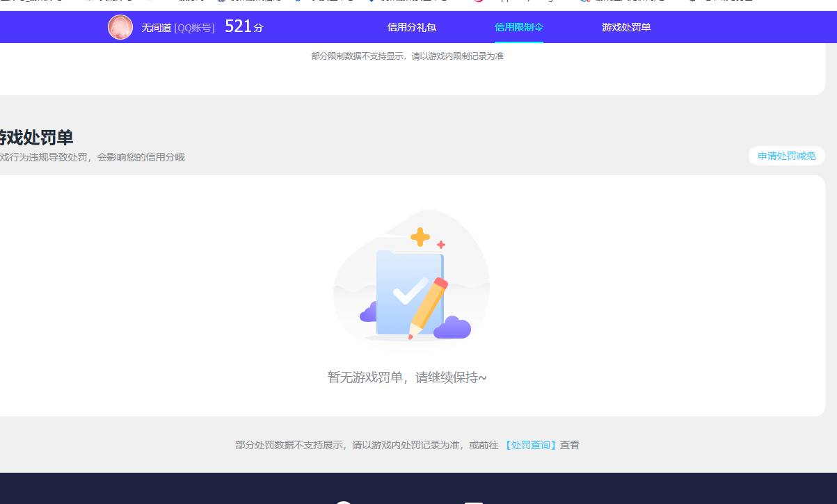Click the user avatar icon

tap(120, 27)
